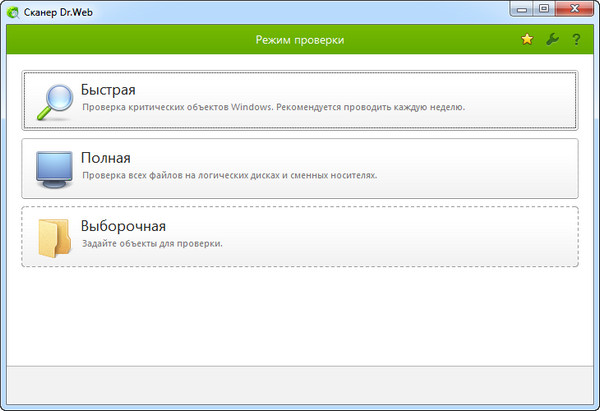Choose the Выборочная scan mode
The height and width of the screenshot is (411, 600).
300,236
